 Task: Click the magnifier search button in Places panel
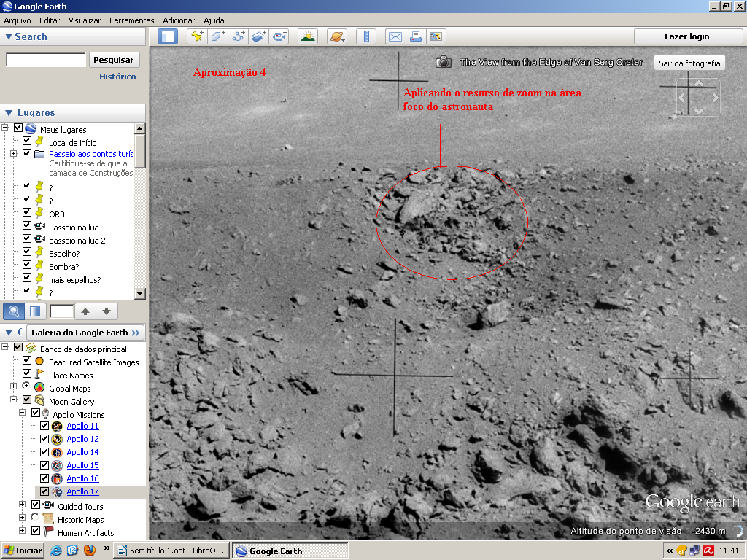click(x=14, y=311)
